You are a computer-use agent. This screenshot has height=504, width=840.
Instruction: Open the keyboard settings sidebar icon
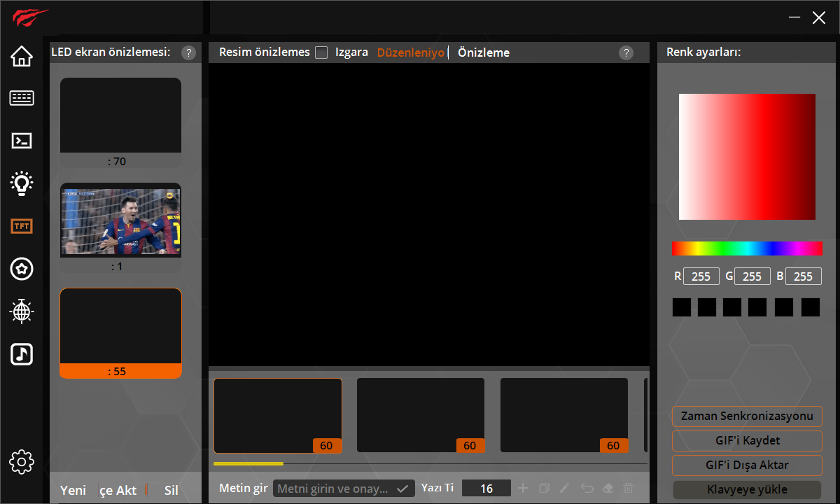(22, 98)
